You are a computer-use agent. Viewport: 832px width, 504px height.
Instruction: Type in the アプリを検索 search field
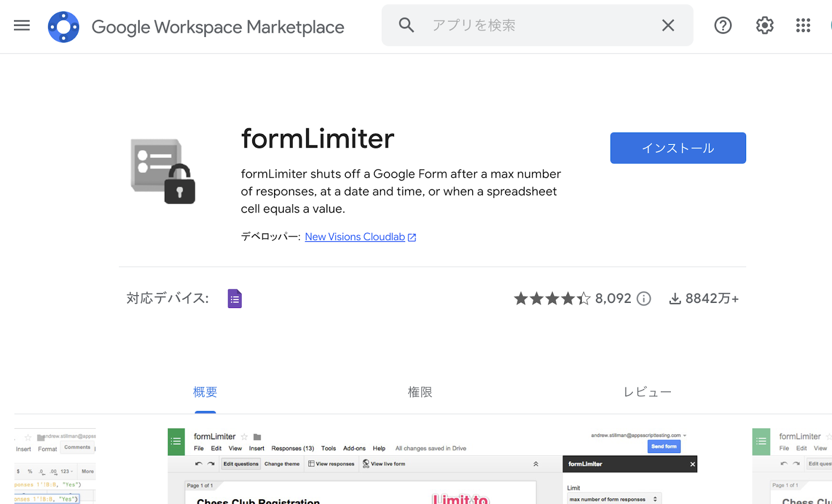pos(536,25)
